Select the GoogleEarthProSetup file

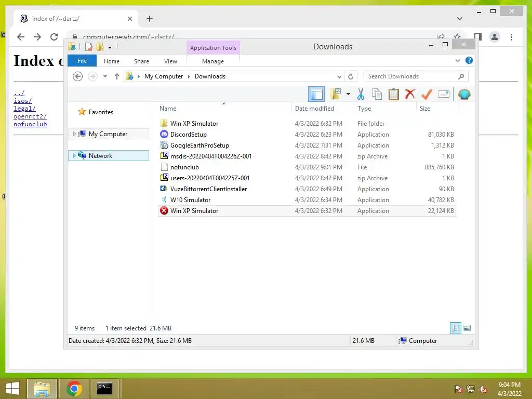(307, 145)
